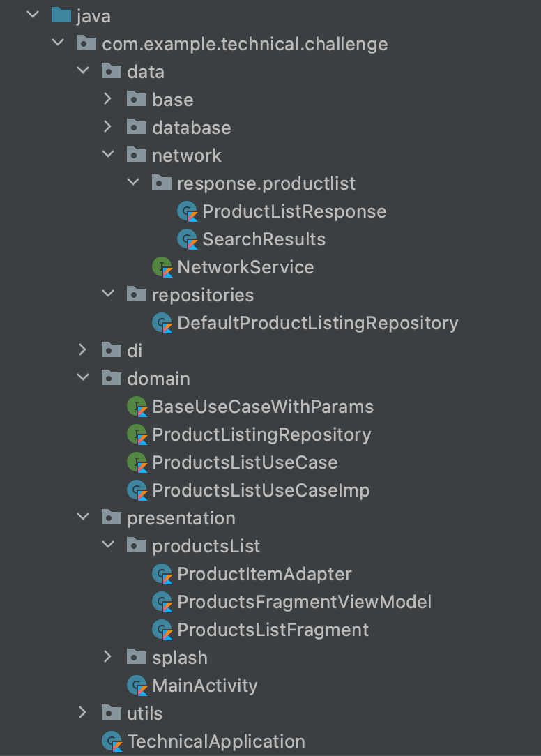Click the java source folder icon

pos(61,15)
